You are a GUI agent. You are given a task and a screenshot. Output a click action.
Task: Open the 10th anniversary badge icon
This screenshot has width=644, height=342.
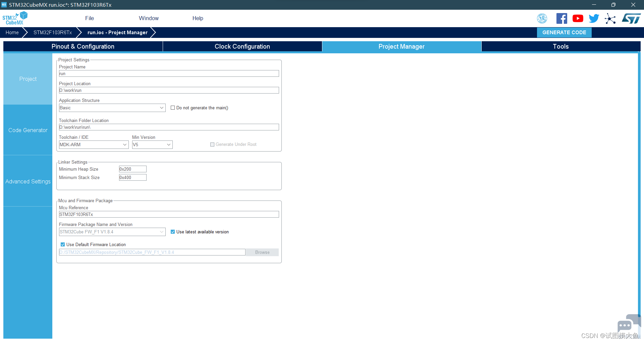pos(542,18)
